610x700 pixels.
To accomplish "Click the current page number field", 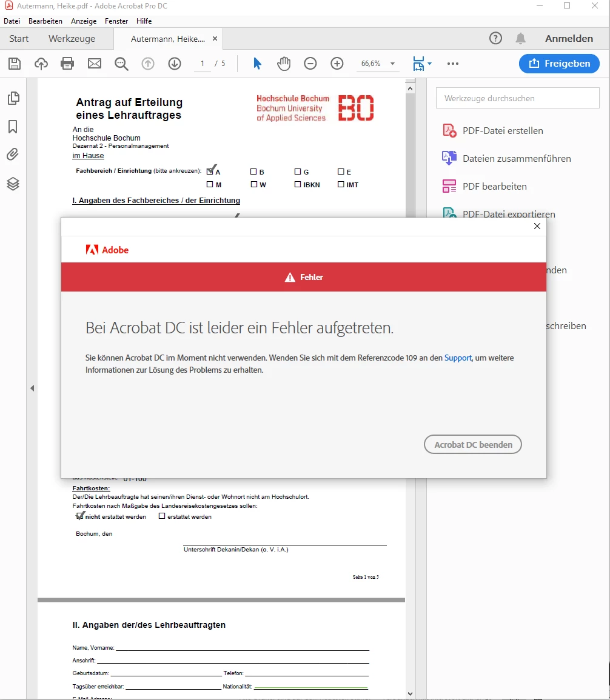I will click(203, 64).
